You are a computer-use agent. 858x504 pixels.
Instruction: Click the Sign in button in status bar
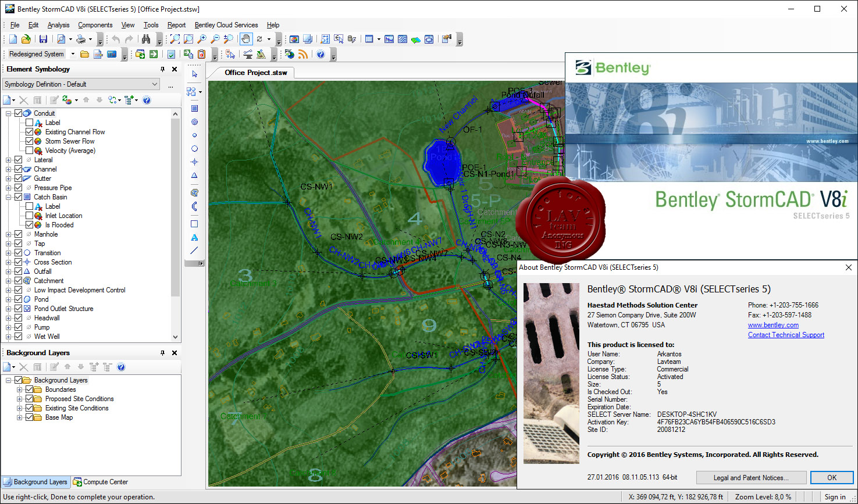(x=835, y=497)
